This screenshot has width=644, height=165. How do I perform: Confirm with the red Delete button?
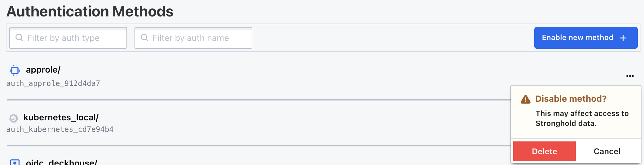pyautogui.click(x=544, y=151)
